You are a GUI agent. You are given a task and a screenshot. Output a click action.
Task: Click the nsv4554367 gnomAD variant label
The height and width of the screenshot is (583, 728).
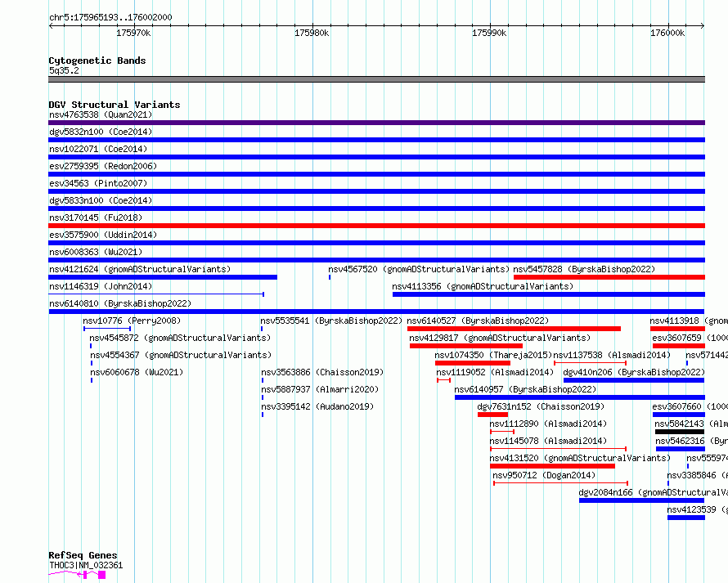coord(181,355)
